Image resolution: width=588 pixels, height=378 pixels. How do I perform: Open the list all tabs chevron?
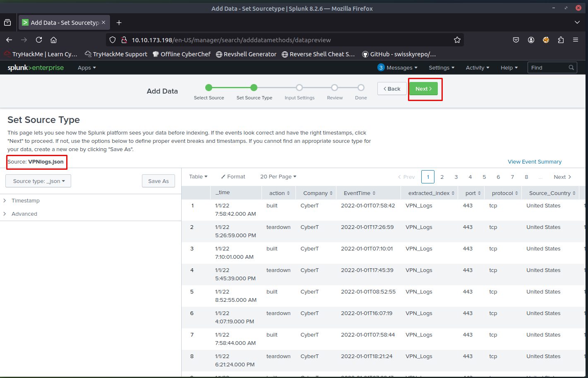[x=577, y=22]
